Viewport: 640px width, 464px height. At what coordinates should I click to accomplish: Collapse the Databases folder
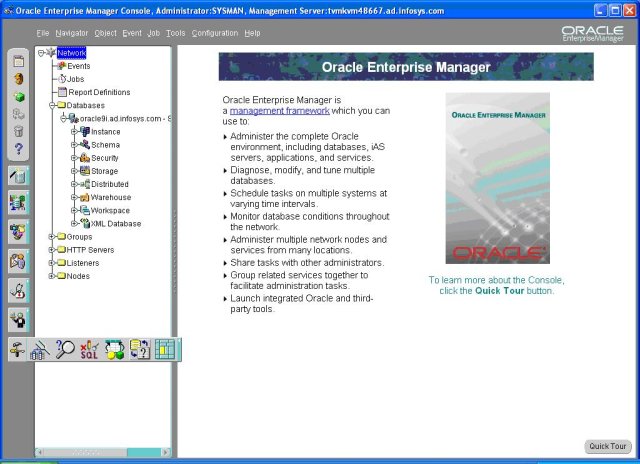click(52, 105)
